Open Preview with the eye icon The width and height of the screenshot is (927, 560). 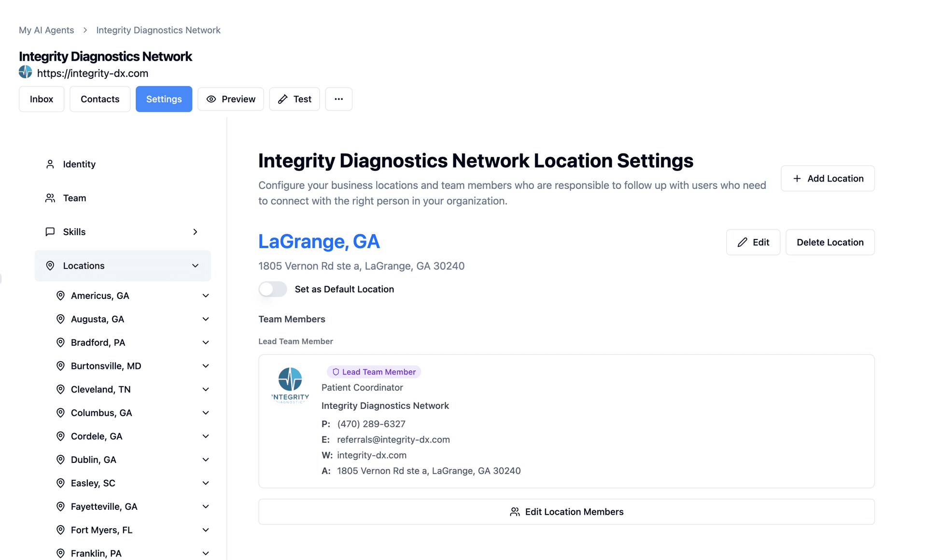point(231,99)
